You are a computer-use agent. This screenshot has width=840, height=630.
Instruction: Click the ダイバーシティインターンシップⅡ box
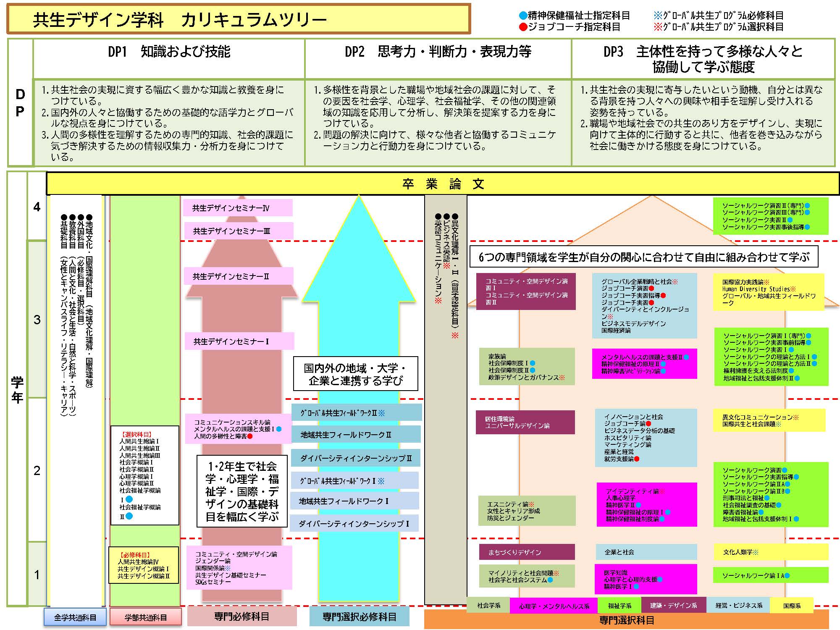[x=356, y=458]
